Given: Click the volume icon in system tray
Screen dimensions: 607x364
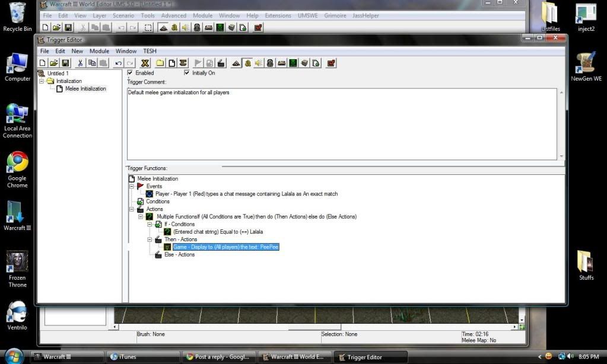Looking at the screenshot, I should pyautogui.click(x=570, y=356).
